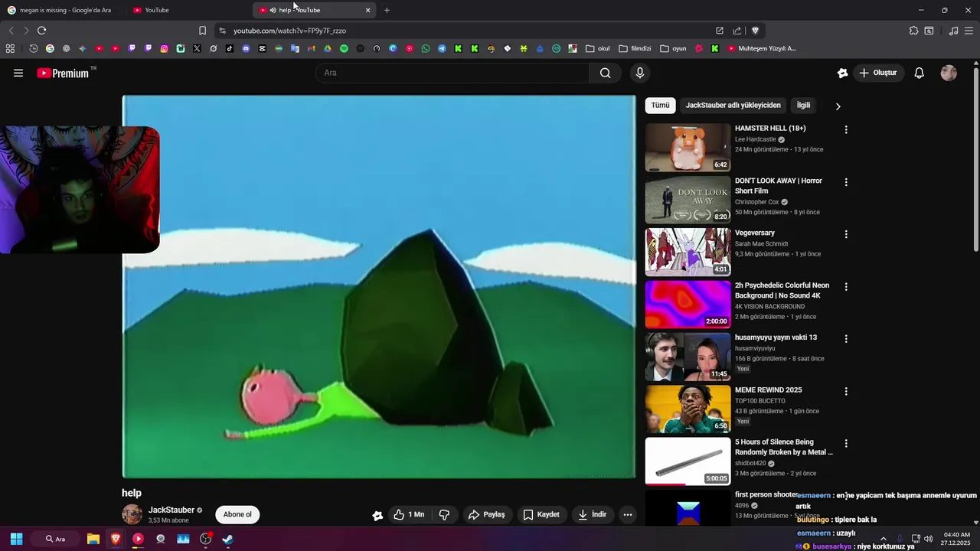Click the YouTube search magnifier button
The width and height of the screenshot is (980, 551).
(x=605, y=73)
